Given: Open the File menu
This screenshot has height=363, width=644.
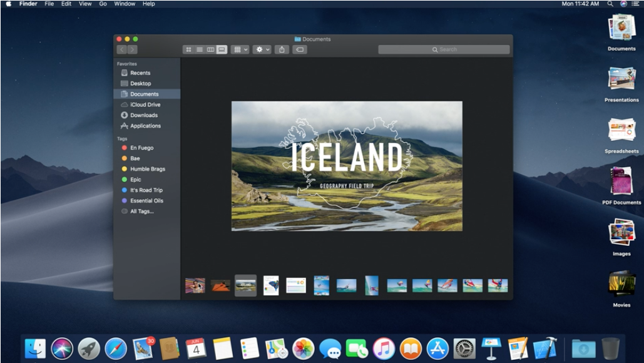Looking at the screenshot, I should point(49,4).
